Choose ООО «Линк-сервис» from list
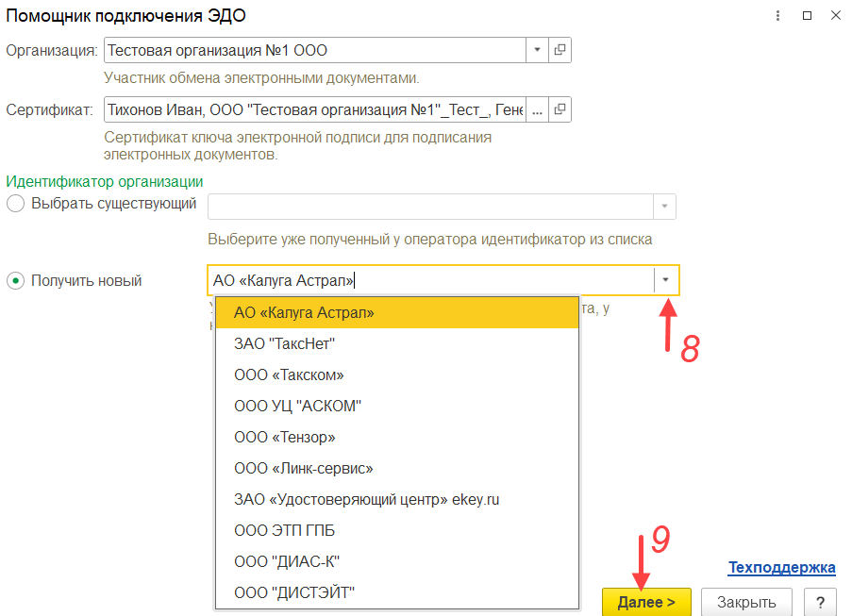The width and height of the screenshot is (852, 616). coord(397,468)
